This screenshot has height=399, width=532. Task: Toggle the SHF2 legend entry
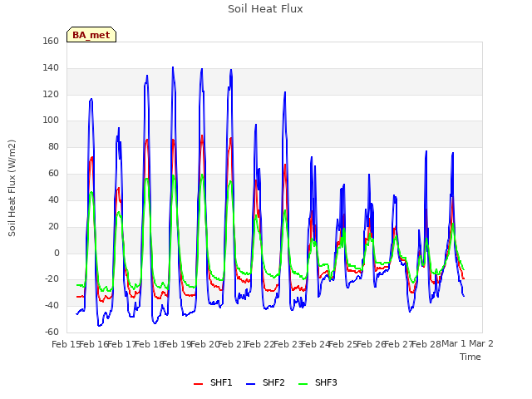coord(265,382)
